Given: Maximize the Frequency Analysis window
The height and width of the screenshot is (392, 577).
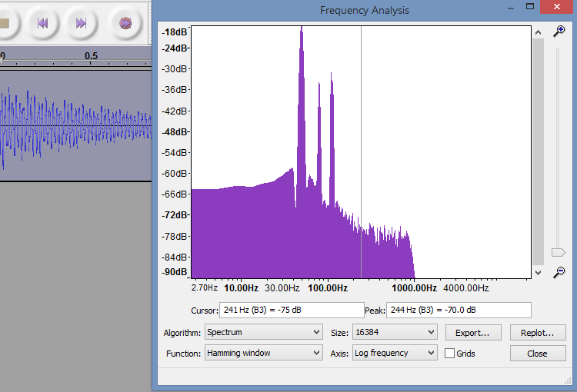Looking at the screenshot, I should (530, 7).
